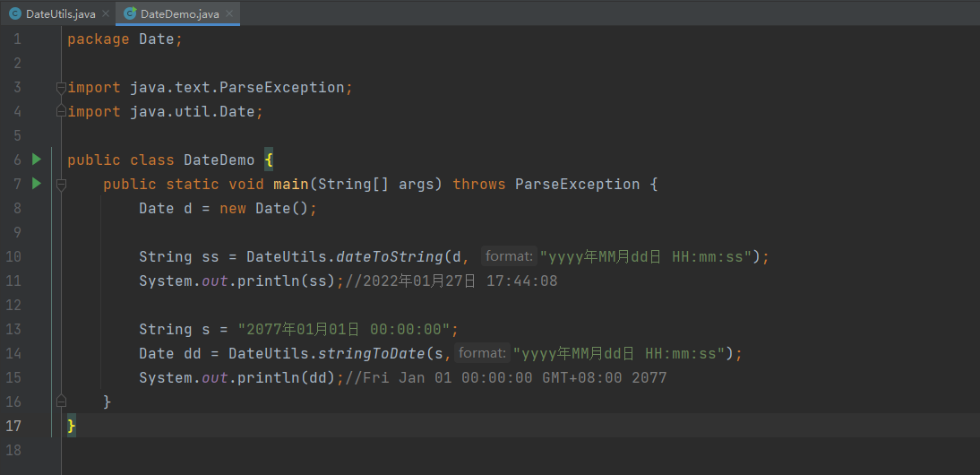Click the DateDemo.java file type icon
Screen dimensions: 980x475
click(130, 14)
